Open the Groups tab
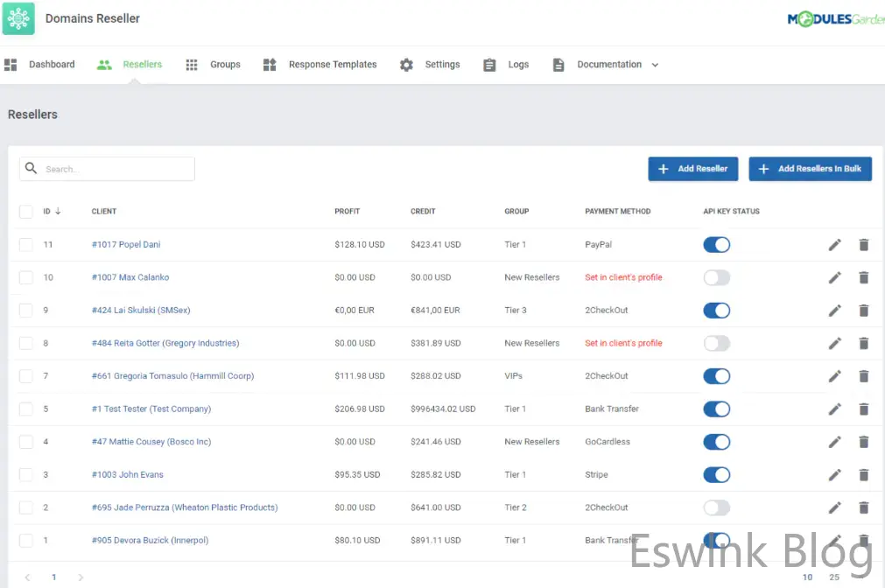 click(214, 65)
